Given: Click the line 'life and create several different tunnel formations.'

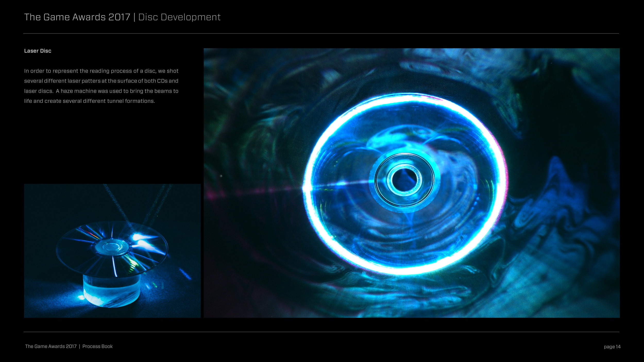Looking at the screenshot, I should click(x=90, y=101).
